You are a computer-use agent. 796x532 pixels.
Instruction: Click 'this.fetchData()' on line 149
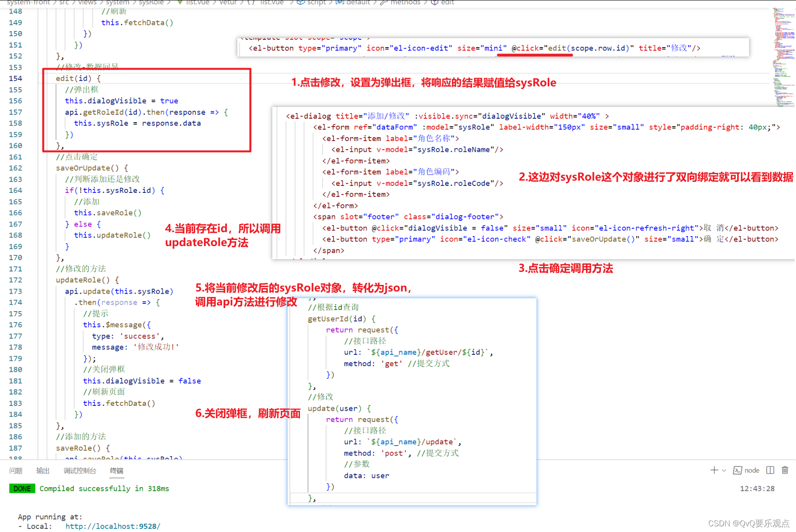click(x=137, y=22)
